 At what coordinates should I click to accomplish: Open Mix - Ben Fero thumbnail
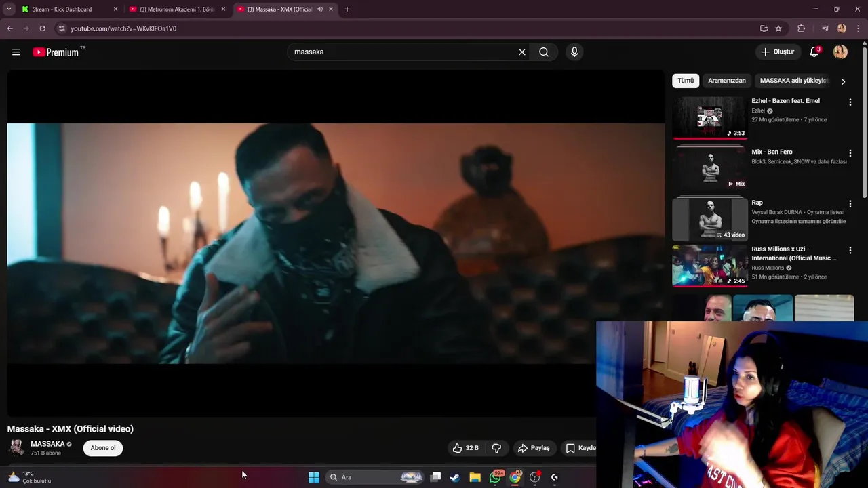pyautogui.click(x=709, y=168)
